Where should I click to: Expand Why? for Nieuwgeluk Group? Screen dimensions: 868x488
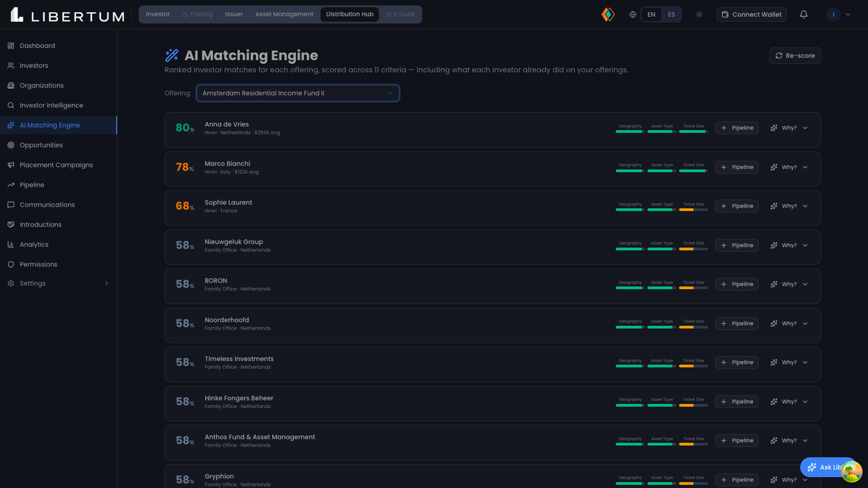pos(789,245)
